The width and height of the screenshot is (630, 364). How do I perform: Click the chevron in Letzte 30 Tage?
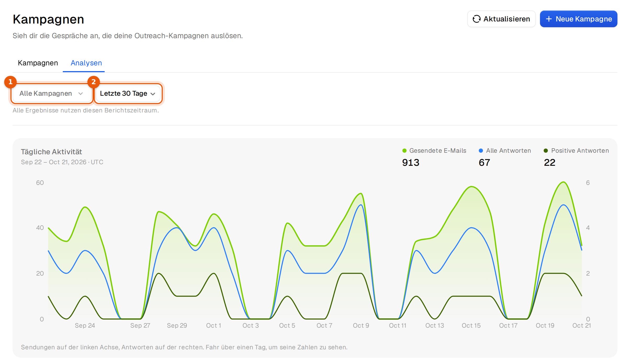153,94
